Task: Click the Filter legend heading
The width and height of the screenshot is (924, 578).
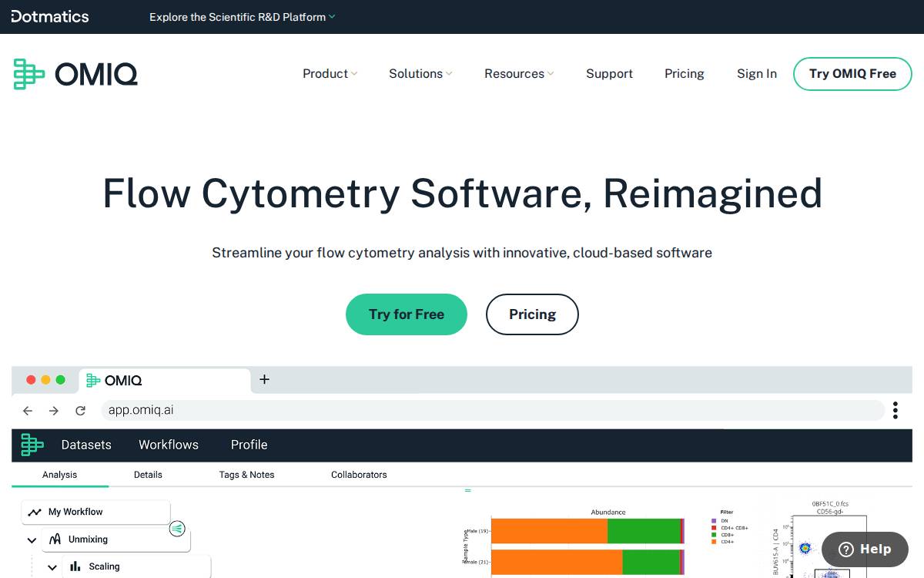Action: click(727, 512)
